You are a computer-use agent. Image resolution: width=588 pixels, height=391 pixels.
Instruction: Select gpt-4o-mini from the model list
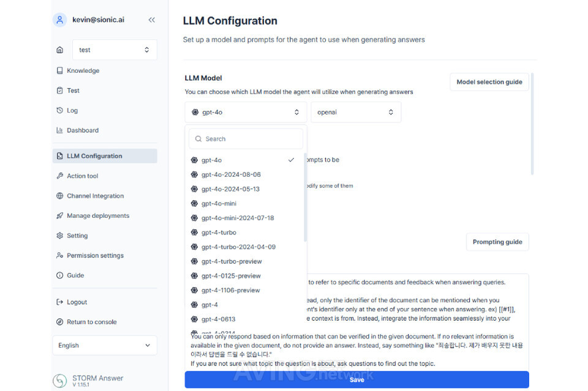pyautogui.click(x=219, y=204)
